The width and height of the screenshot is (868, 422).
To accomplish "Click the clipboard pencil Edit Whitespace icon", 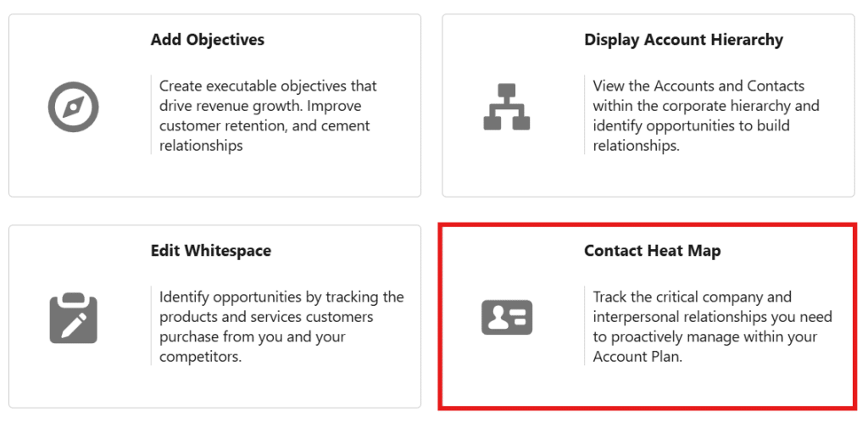I will click(74, 317).
